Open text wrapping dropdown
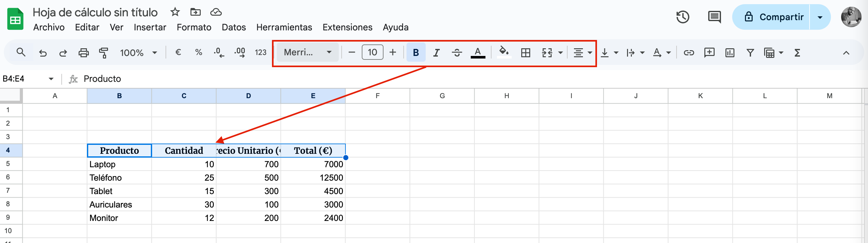 click(x=635, y=52)
